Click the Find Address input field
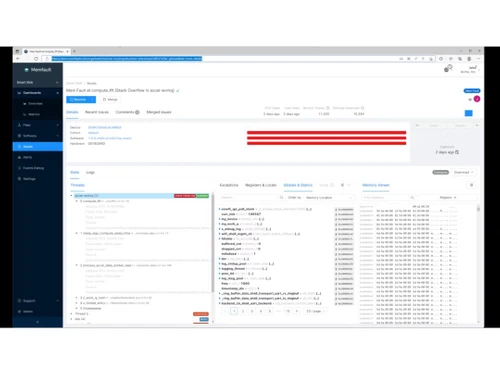The width and height of the screenshot is (500, 375). pyautogui.click(x=385, y=198)
